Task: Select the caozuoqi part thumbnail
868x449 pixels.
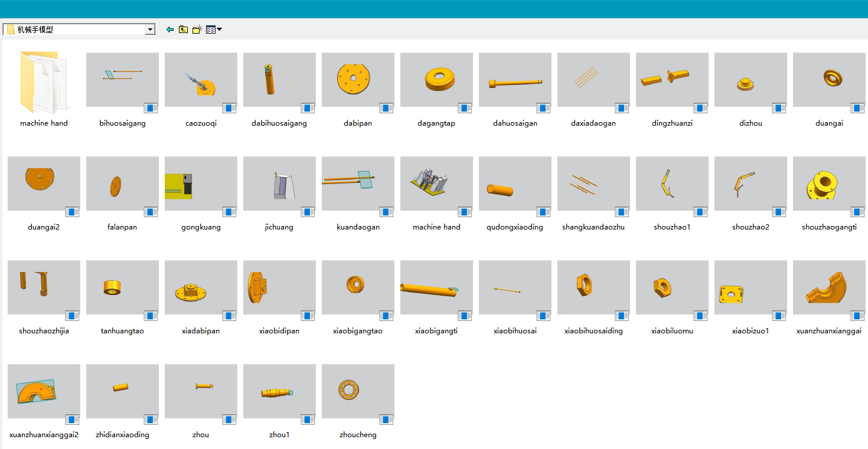Action: click(x=201, y=80)
